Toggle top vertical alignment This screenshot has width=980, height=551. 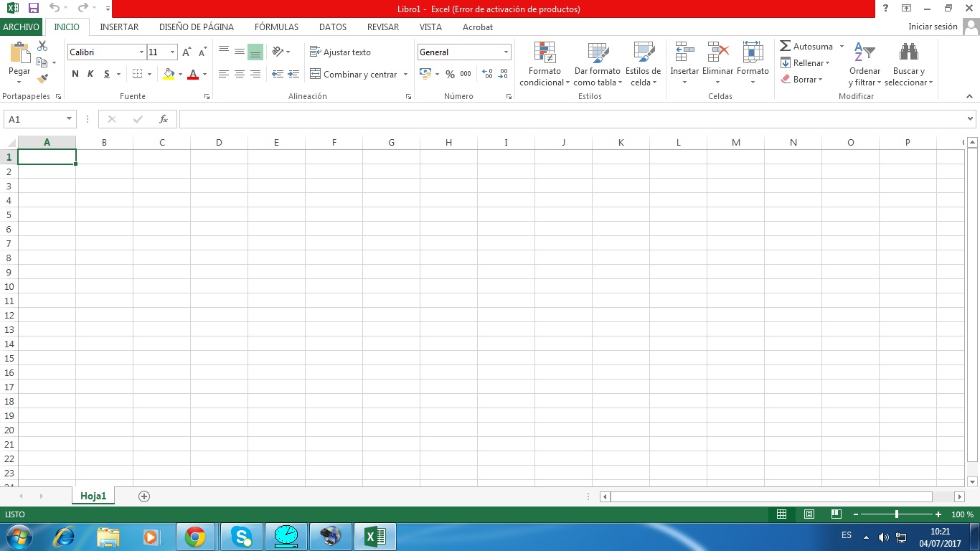click(224, 52)
